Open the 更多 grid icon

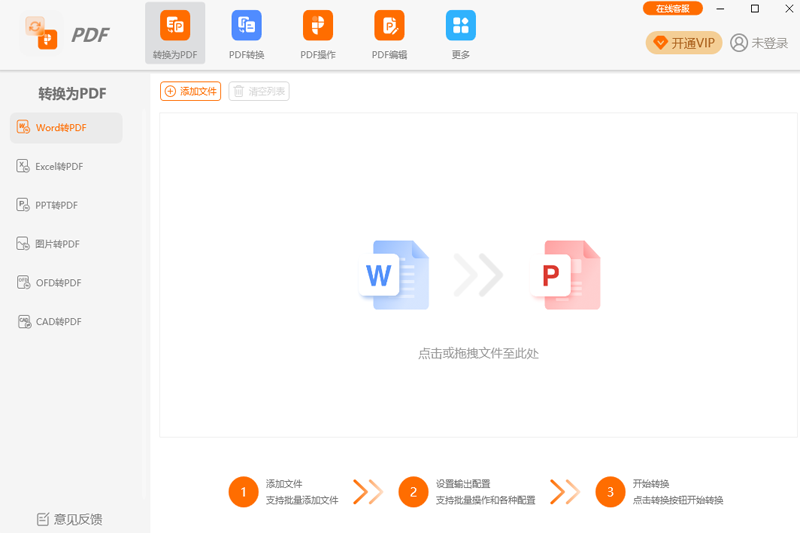[x=460, y=26]
